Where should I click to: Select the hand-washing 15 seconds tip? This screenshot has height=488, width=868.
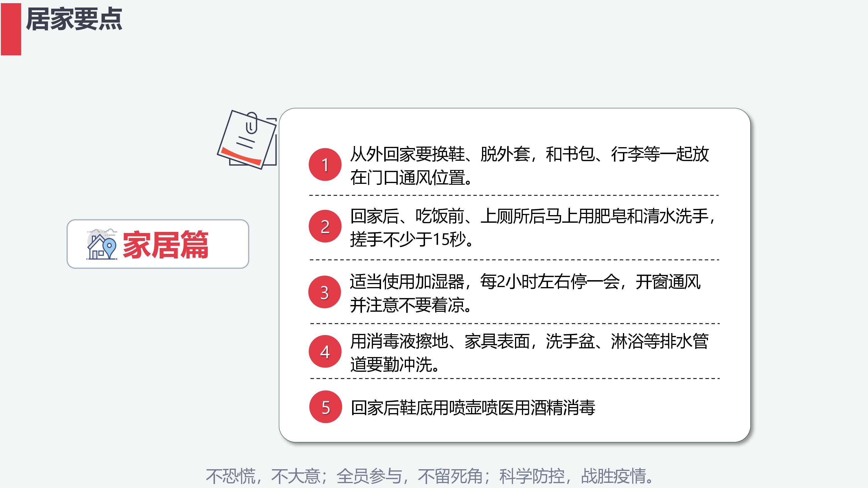coord(532,228)
